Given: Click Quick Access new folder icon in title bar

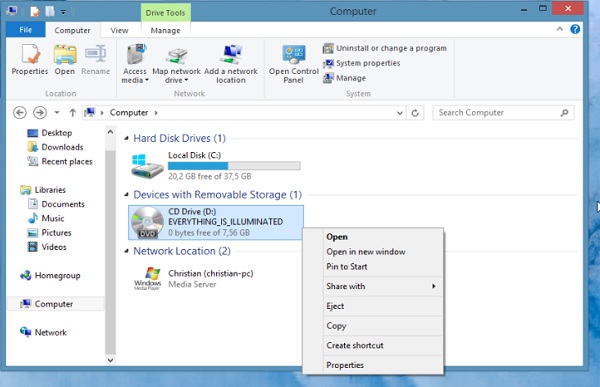Looking at the screenshot, I should (50, 11).
